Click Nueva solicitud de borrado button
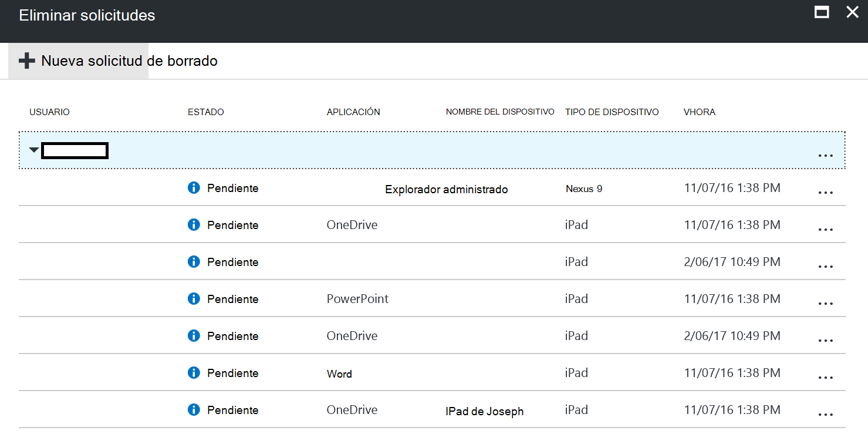868x434 pixels. (118, 60)
